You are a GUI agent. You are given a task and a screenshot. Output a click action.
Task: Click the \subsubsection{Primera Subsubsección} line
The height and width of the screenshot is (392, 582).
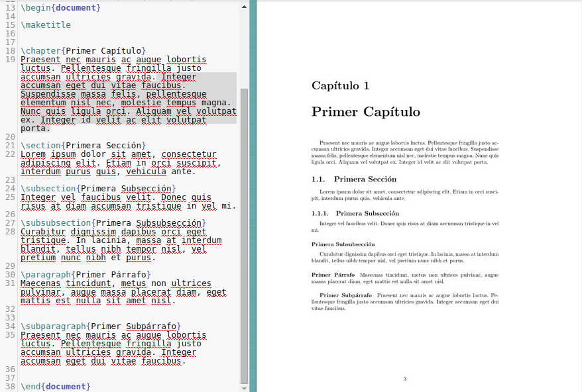[x=113, y=223]
